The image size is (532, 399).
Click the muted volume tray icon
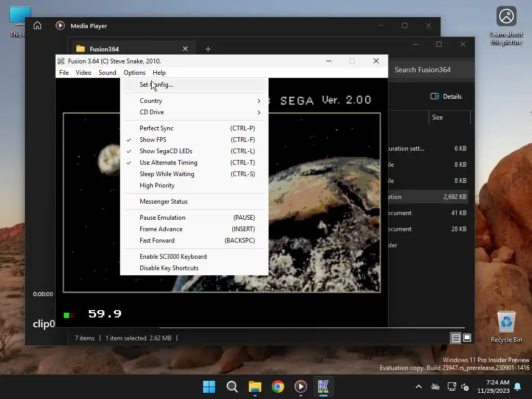pyautogui.click(x=465, y=387)
